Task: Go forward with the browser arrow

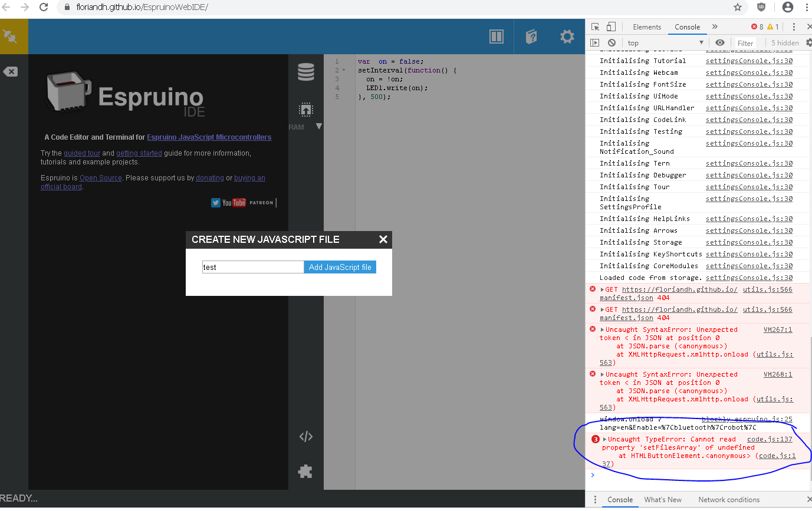Action: click(25, 8)
